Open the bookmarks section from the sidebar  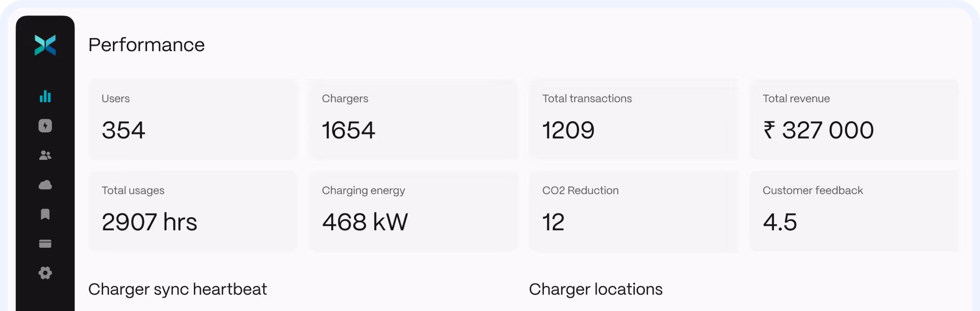click(45, 214)
